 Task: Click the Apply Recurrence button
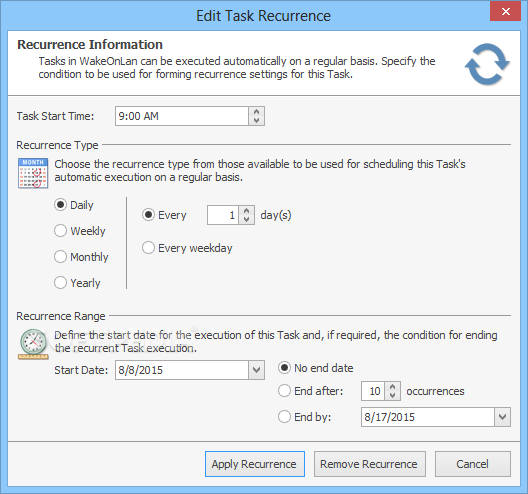(x=255, y=464)
